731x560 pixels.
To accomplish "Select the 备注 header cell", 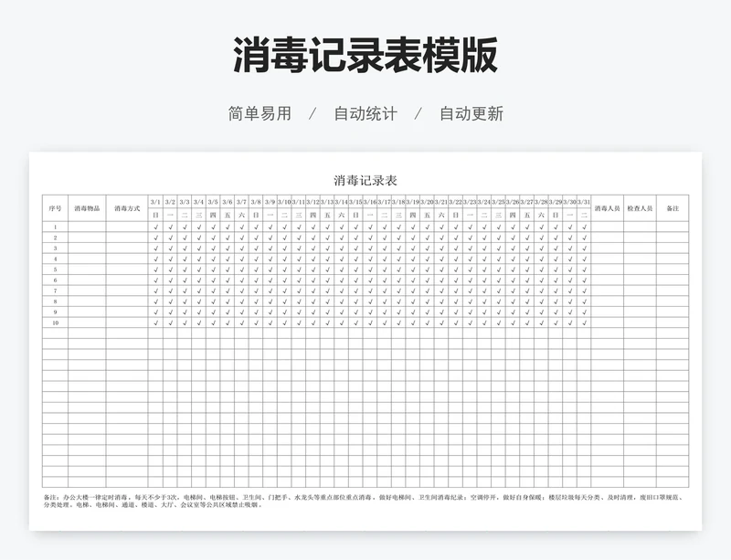I will pos(673,208).
